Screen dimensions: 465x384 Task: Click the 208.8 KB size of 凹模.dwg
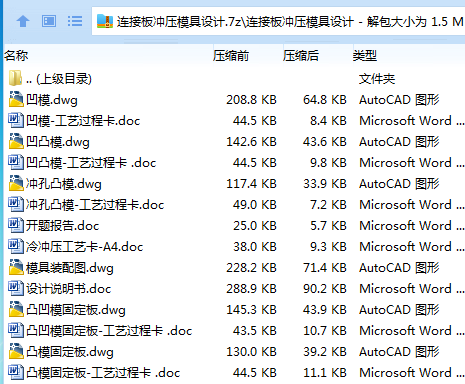[251, 100]
